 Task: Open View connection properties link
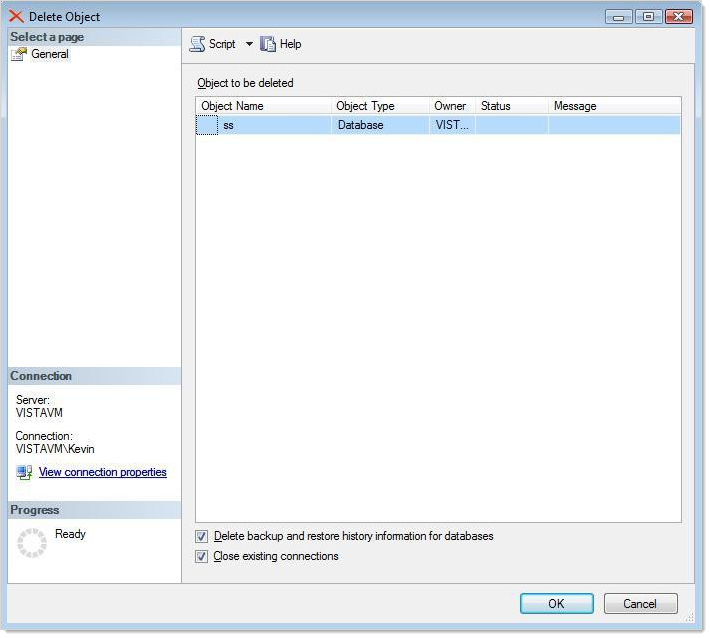click(102, 472)
